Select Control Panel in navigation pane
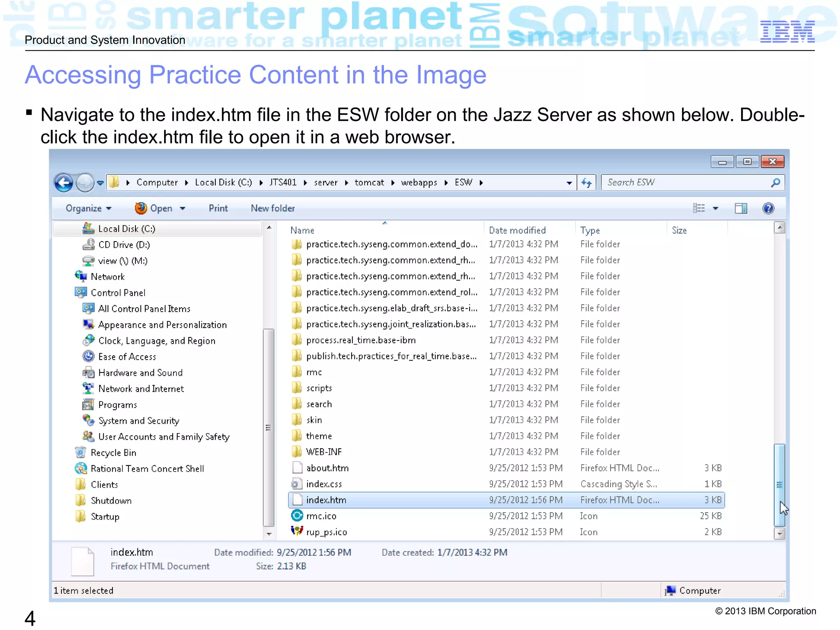Screen dimensions: 840x630 pos(118,293)
